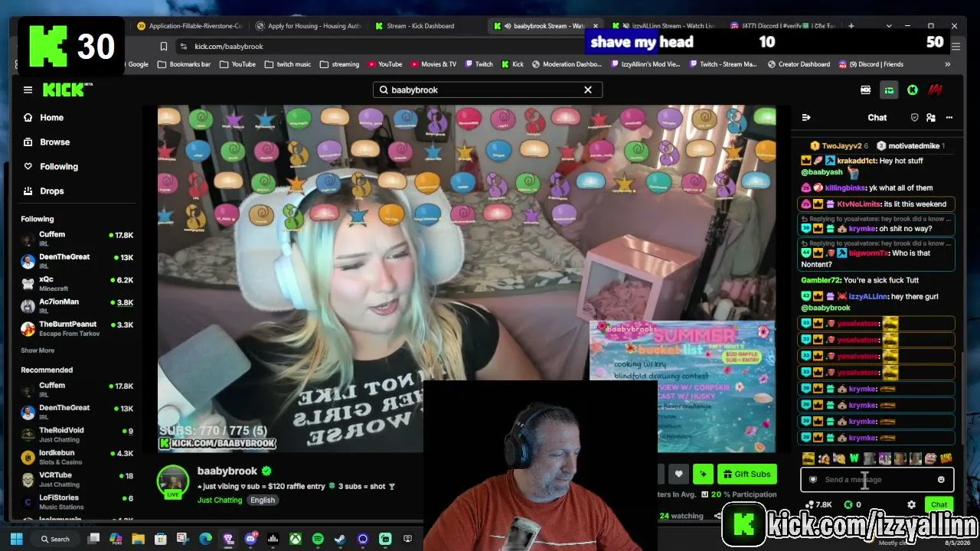Open the emoji picker in chat input
The image size is (980, 551).
[x=941, y=480]
